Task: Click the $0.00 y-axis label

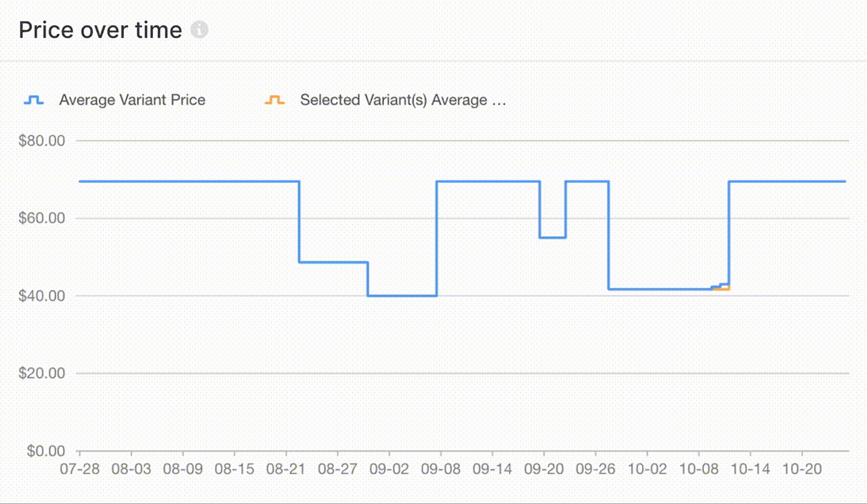Action: pos(45,451)
